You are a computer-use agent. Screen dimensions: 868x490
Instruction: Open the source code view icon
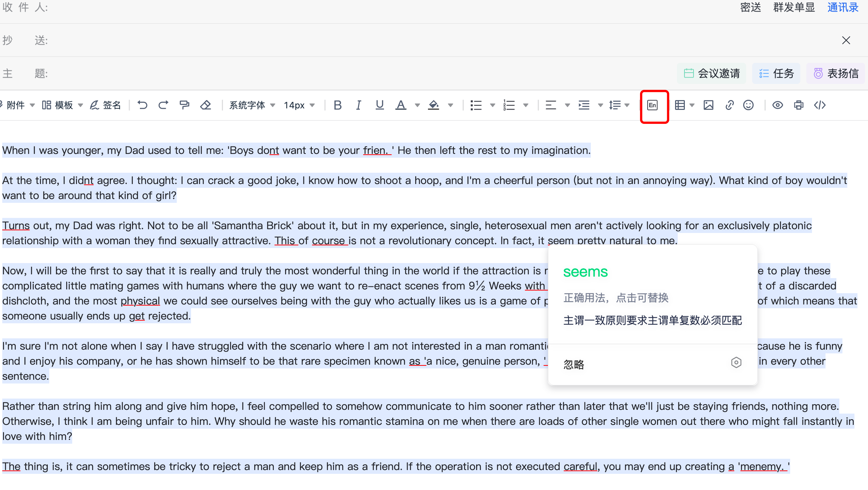point(820,105)
